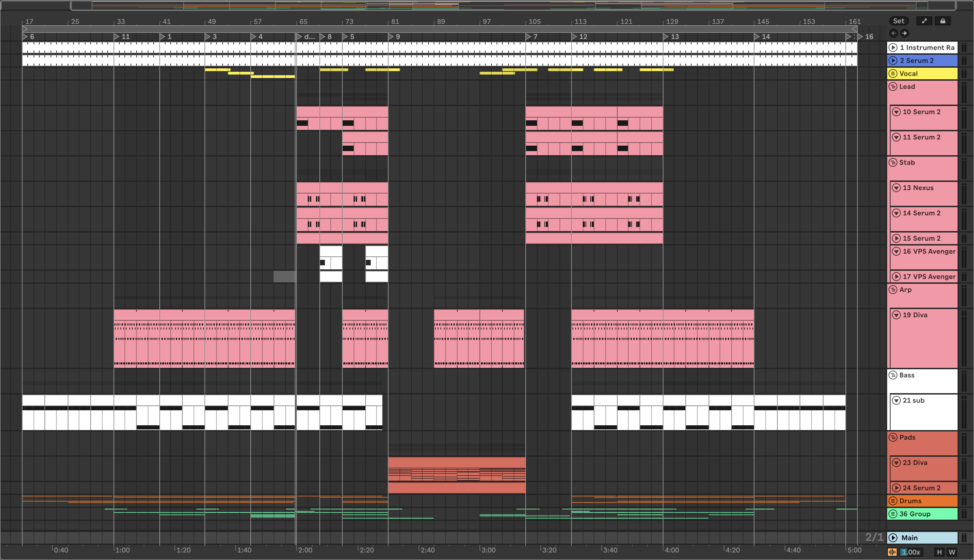Image resolution: width=974 pixels, height=560 pixels.
Task: Unfold the 15 Serum 2 track
Action: 896,239
